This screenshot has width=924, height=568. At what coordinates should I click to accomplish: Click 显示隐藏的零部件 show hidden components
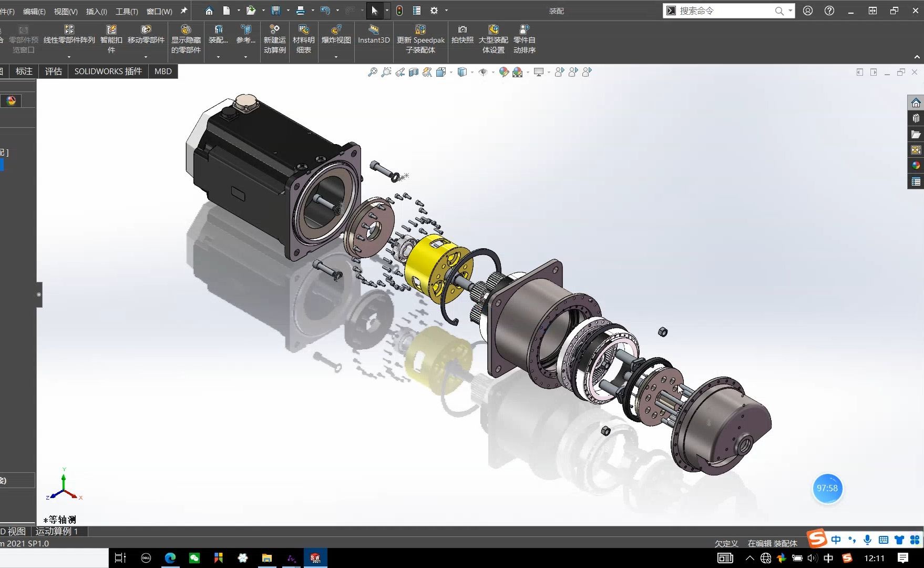pos(186,39)
